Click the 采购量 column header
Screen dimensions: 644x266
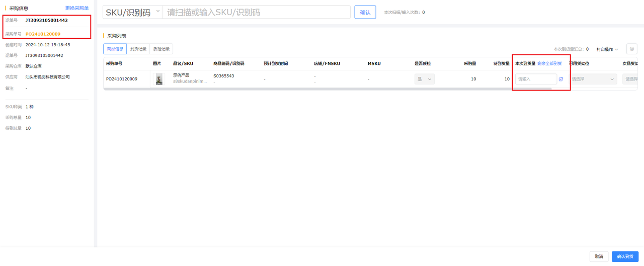click(470, 64)
